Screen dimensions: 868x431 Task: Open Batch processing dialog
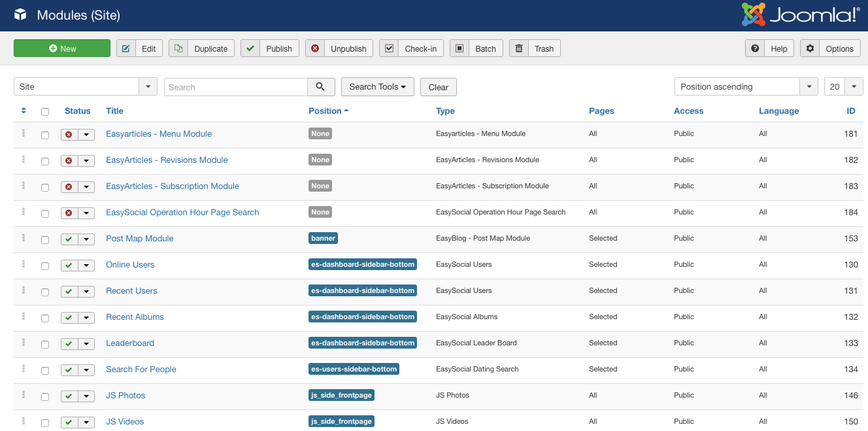point(476,48)
